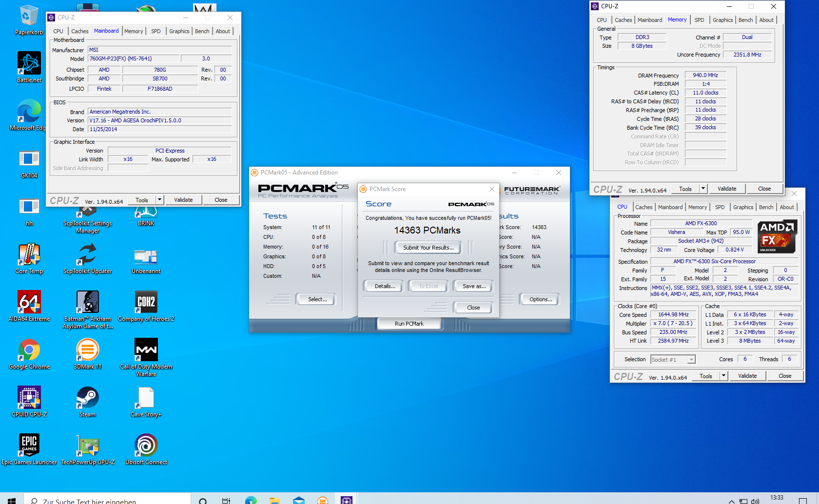Click the volume speaker tray icon

point(755,501)
